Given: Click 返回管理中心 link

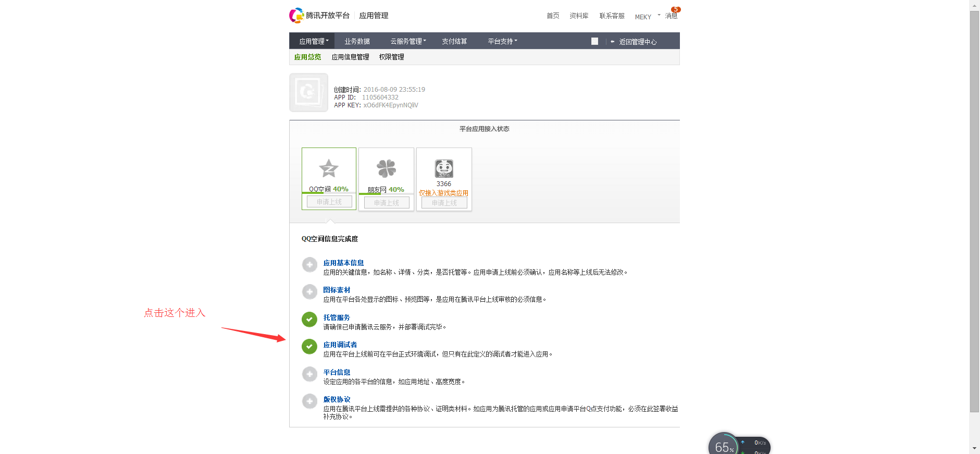Looking at the screenshot, I should click(638, 42).
